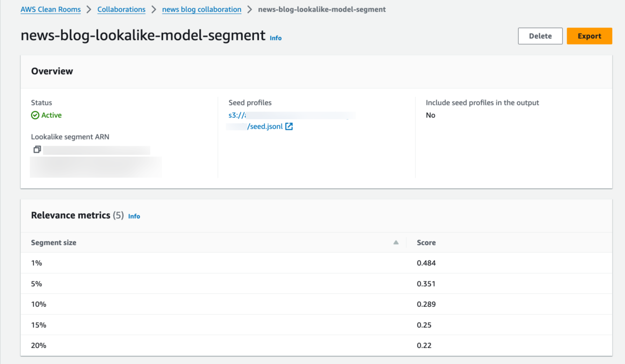
Task: Open news blog collaboration breadcrumb
Action: [202, 9]
